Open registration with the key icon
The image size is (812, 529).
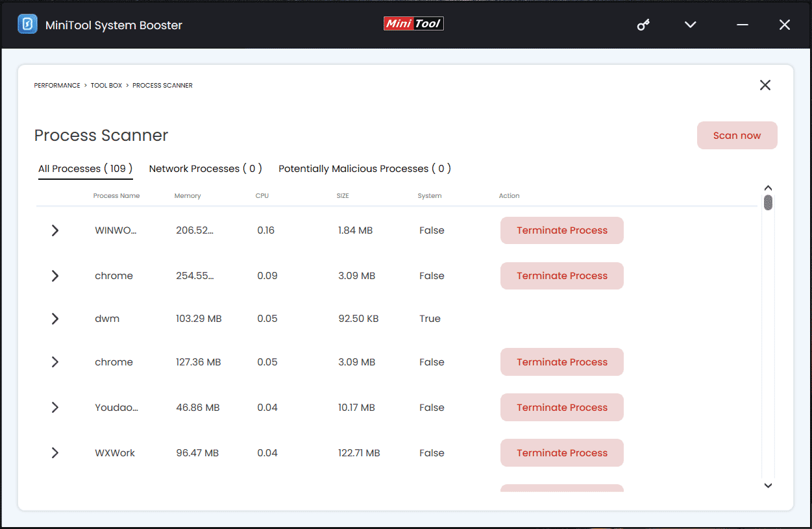tap(643, 25)
